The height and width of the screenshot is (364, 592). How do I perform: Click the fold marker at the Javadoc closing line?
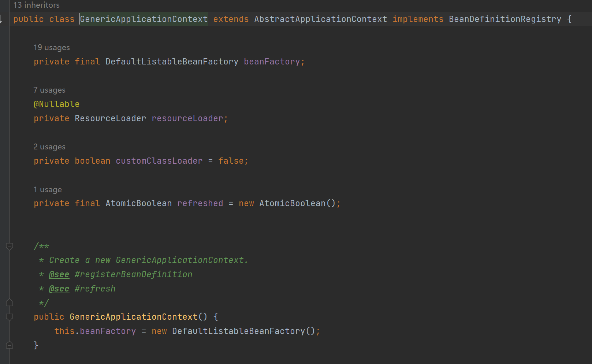(10, 303)
